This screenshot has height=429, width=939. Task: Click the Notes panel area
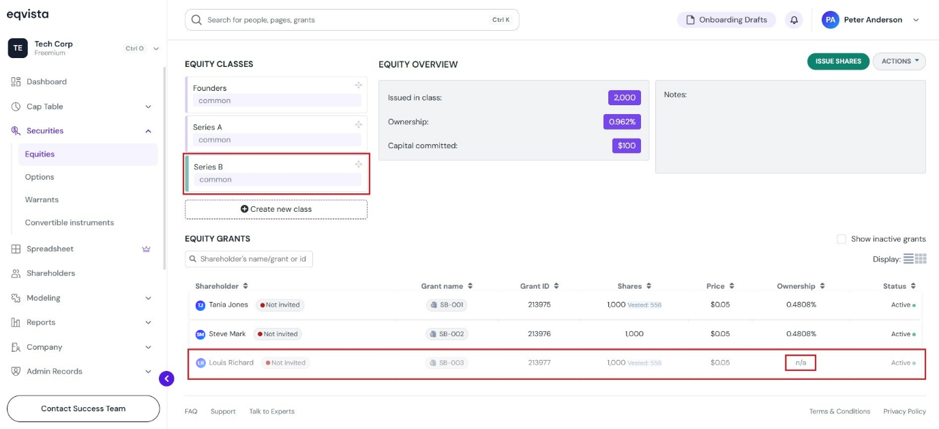pyautogui.click(x=790, y=127)
